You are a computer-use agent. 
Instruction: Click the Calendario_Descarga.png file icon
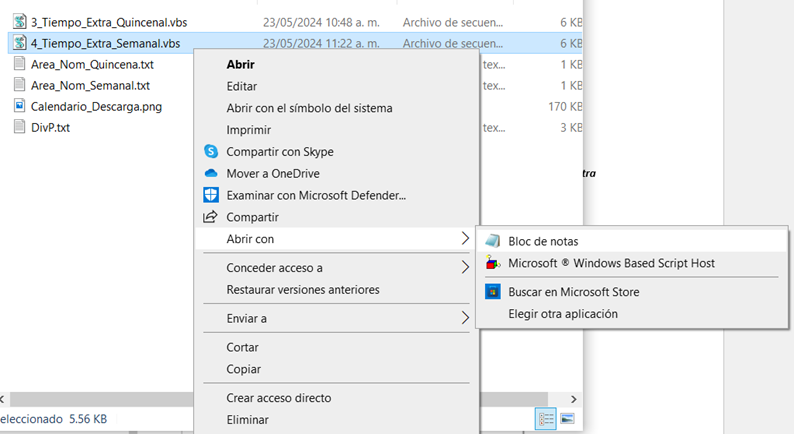(19, 106)
